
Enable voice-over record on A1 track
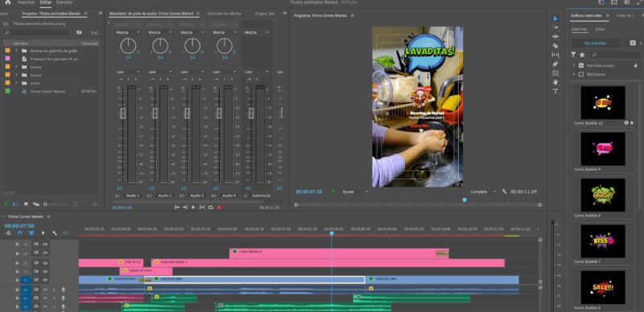tap(64, 289)
